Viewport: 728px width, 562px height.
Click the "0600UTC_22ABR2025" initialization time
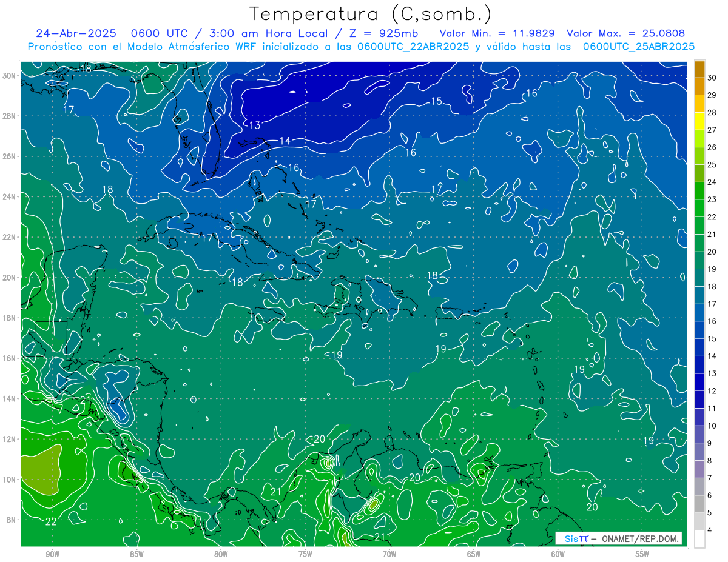coord(413,46)
